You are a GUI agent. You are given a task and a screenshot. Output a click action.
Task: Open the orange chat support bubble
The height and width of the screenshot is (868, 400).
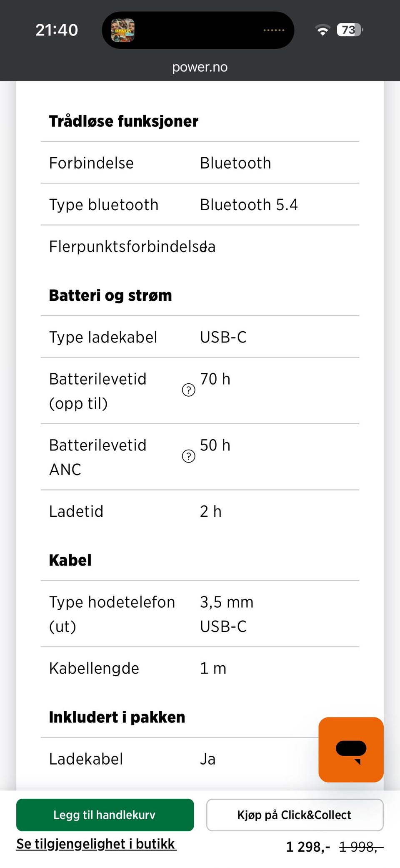coord(351,750)
